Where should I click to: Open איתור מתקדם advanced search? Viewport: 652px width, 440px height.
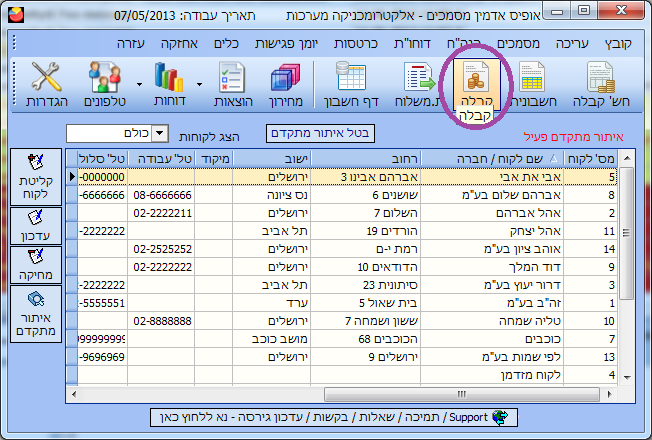(x=36, y=314)
